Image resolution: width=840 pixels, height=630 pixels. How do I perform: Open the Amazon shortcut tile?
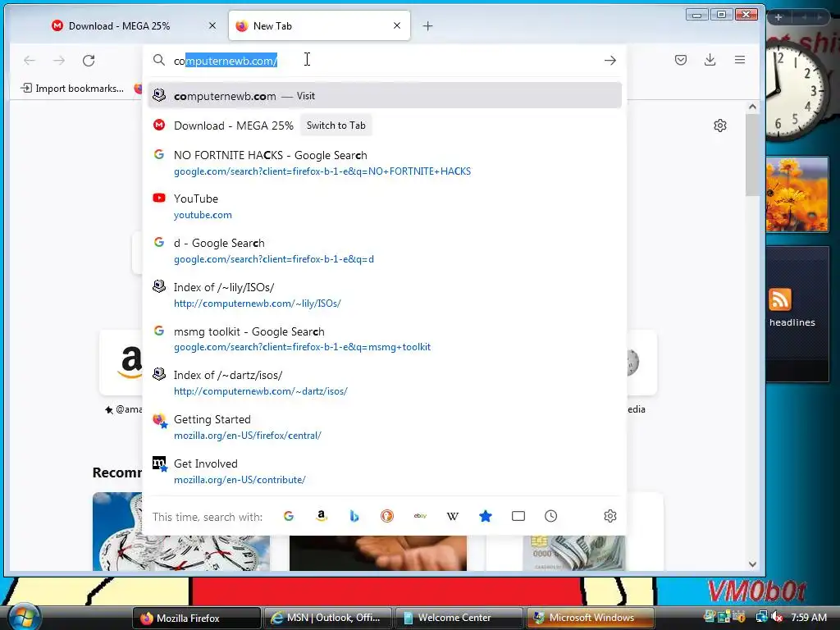[121, 362]
